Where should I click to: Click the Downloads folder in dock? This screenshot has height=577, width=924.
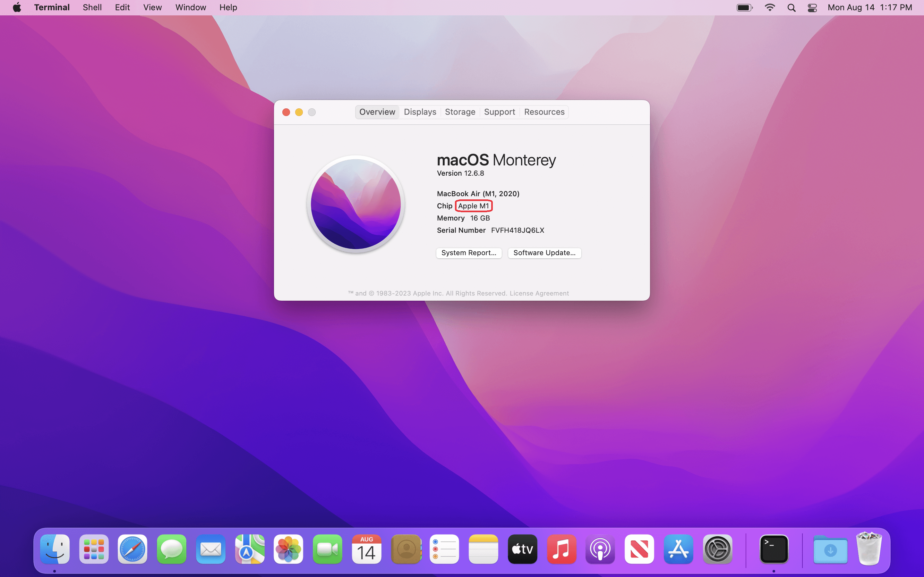830,549
